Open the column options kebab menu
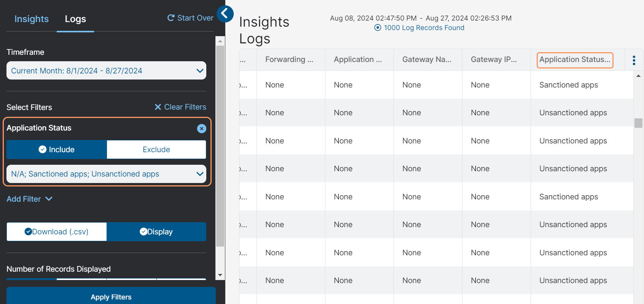 pos(634,60)
